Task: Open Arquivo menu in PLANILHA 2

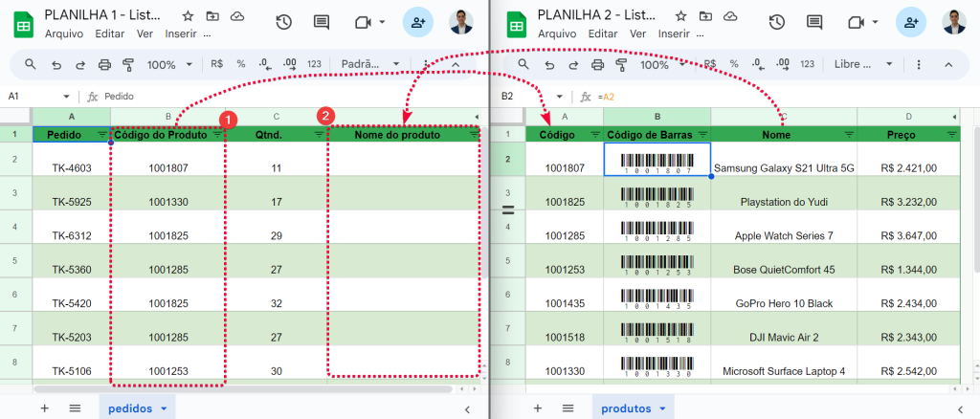Action: click(557, 33)
